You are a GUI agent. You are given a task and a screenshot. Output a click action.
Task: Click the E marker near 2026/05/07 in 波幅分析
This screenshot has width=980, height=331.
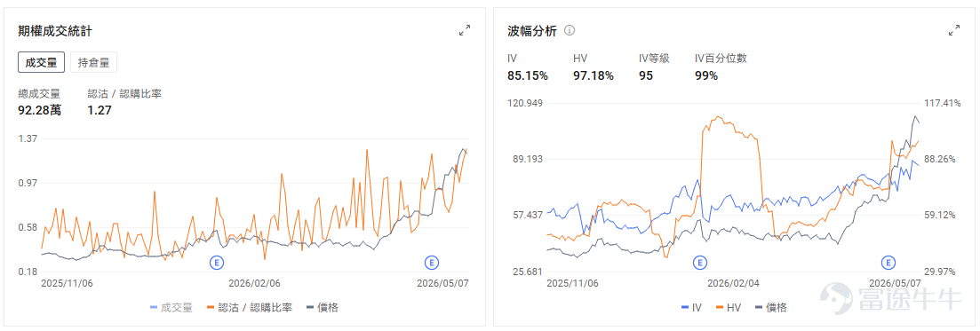(888, 263)
